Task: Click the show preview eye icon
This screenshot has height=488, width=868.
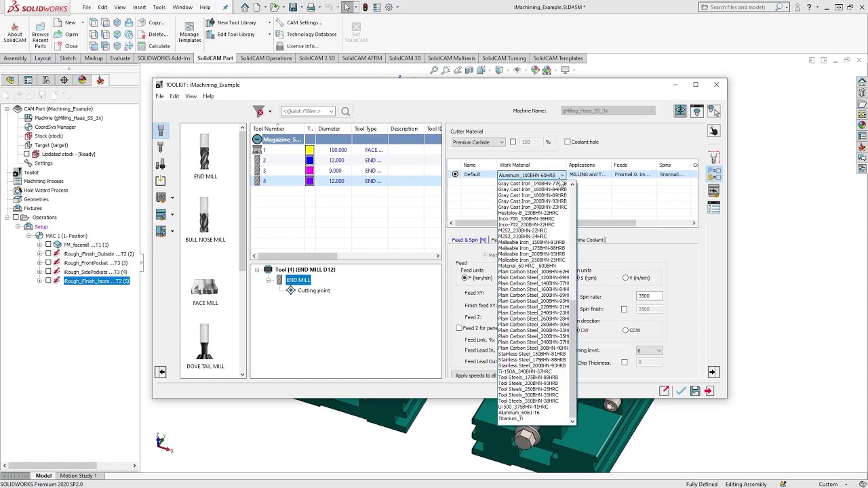Action: [680, 111]
